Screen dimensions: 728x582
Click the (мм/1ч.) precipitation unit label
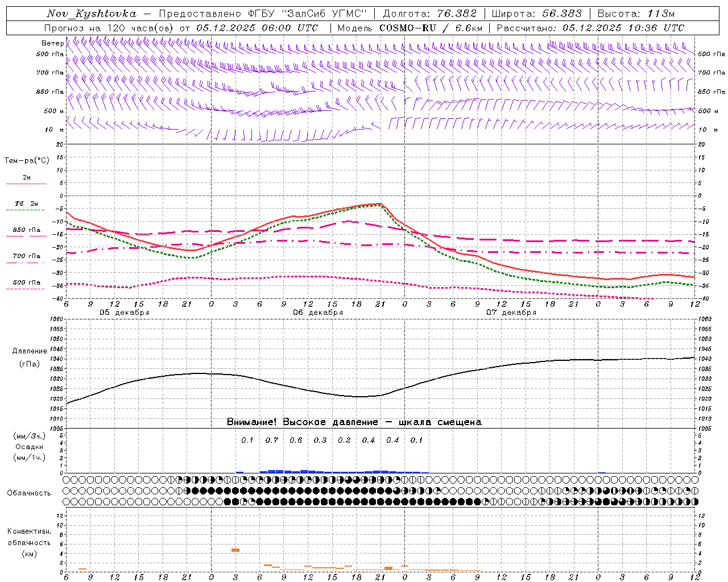coord(30,458)
